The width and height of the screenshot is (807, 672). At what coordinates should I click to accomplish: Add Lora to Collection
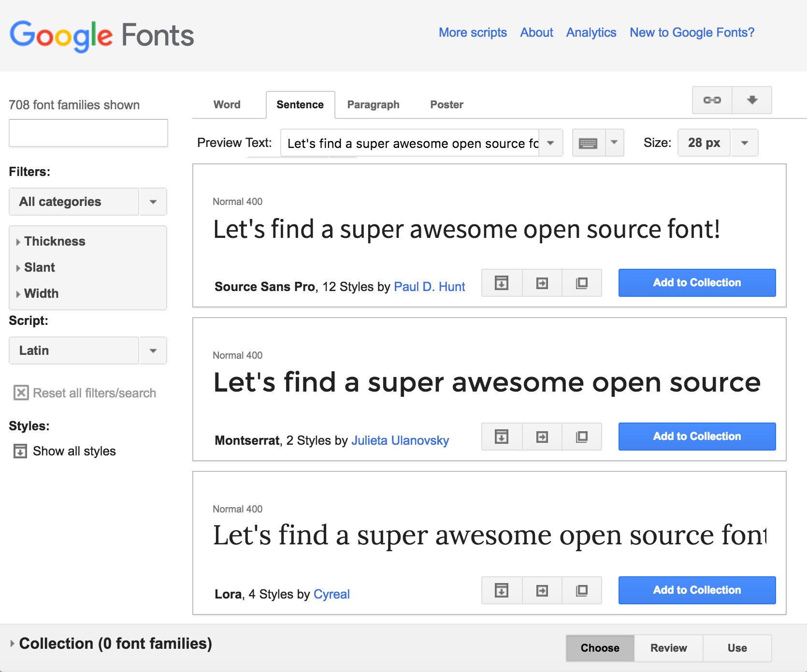(x=697, y=590)
